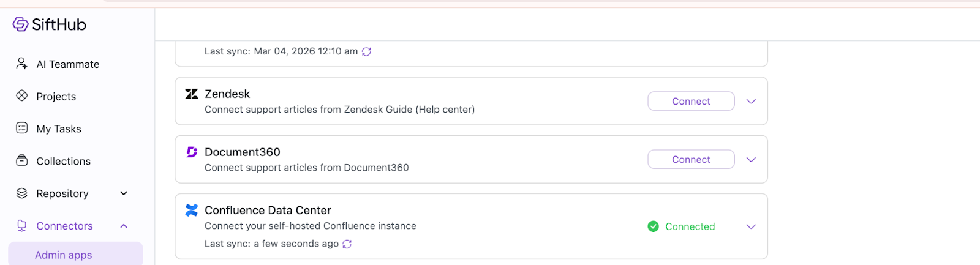Expand the Document360 connector details
This screenshot has height=265, width=980.
pos(751,160)
